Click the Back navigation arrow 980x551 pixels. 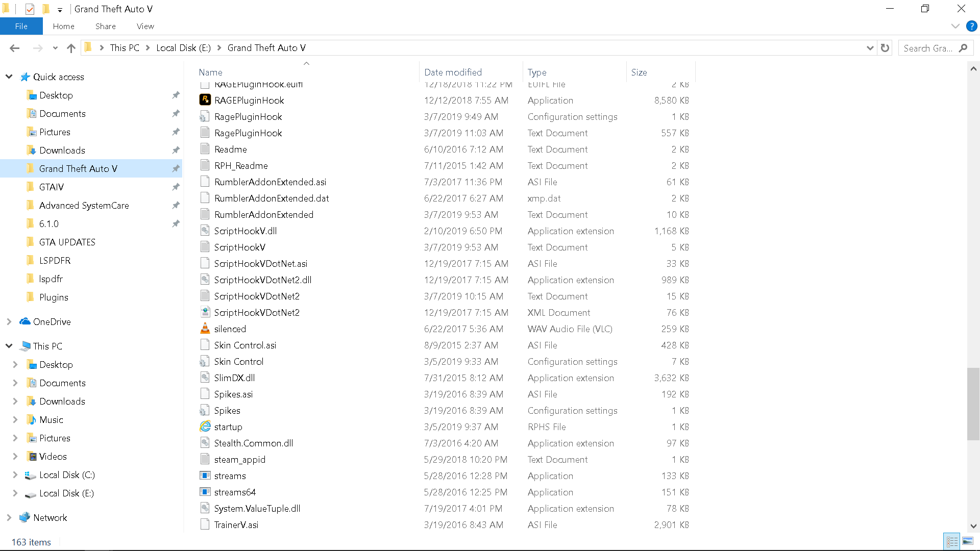(14, 48)
